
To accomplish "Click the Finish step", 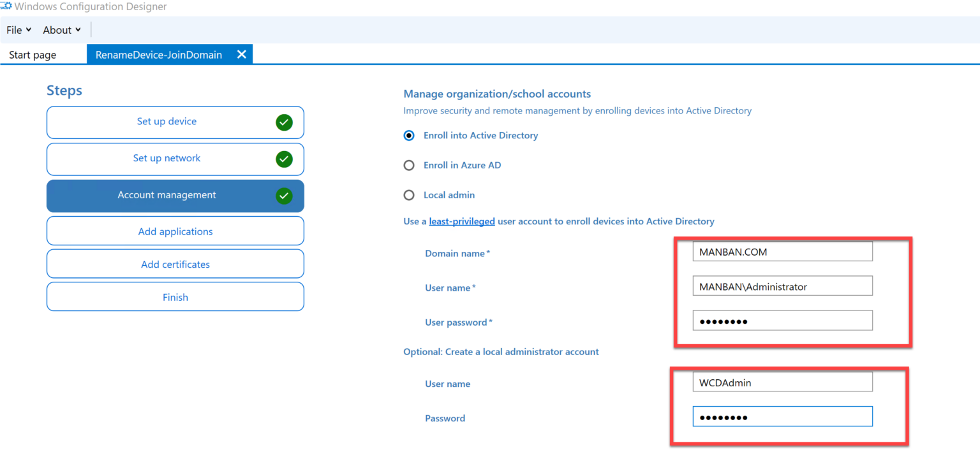I will [x=175, y=296].
